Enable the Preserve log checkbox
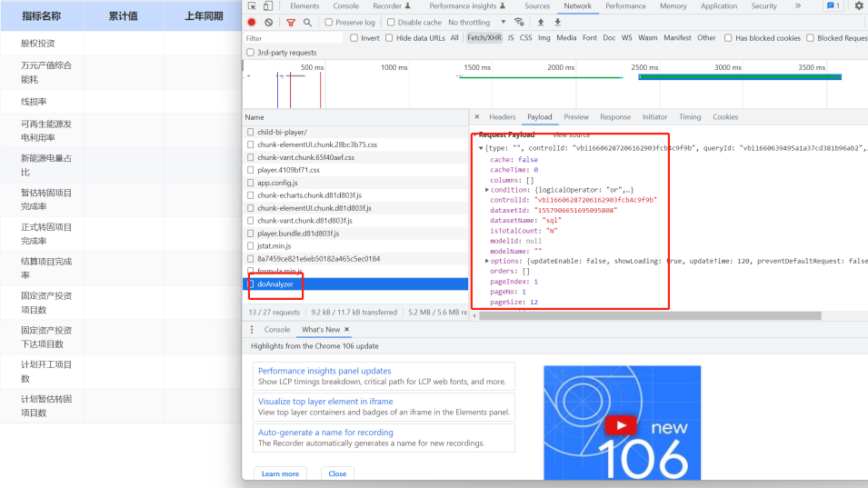The height and width of the screenshot is (488, 868). click(329, 22)
